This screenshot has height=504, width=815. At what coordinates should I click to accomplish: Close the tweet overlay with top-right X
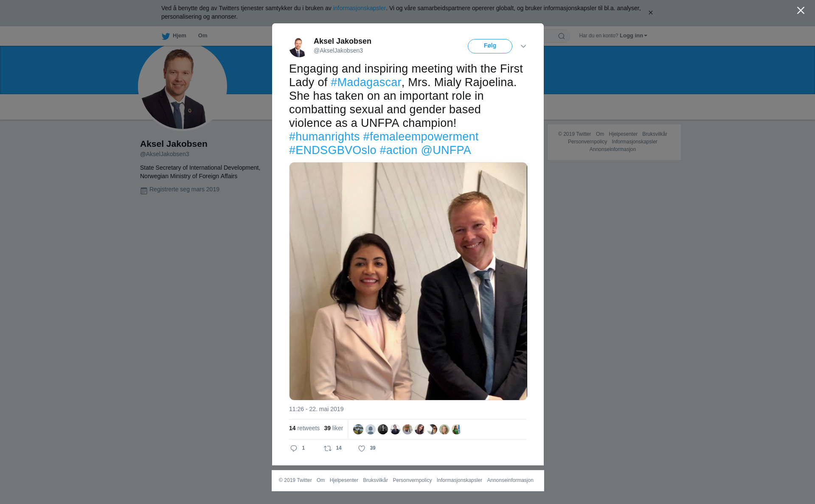pos(801,11)
